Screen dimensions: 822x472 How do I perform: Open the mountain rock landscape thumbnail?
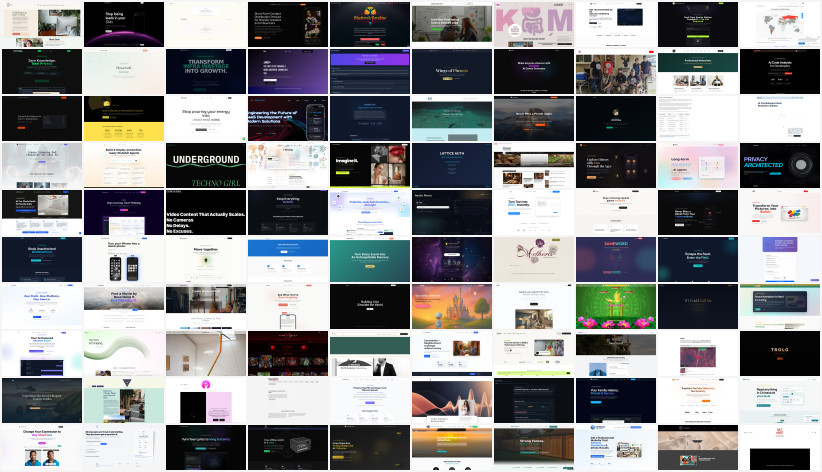[534, 119]
